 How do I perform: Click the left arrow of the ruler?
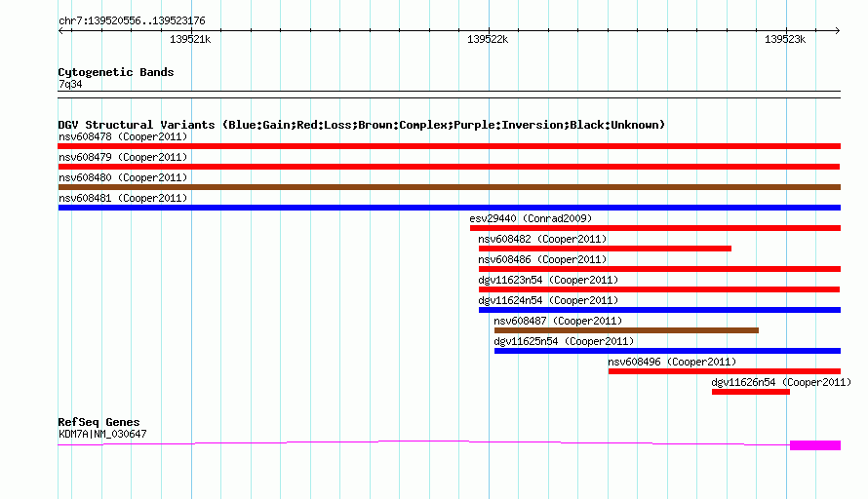click(x=61, y=31)
